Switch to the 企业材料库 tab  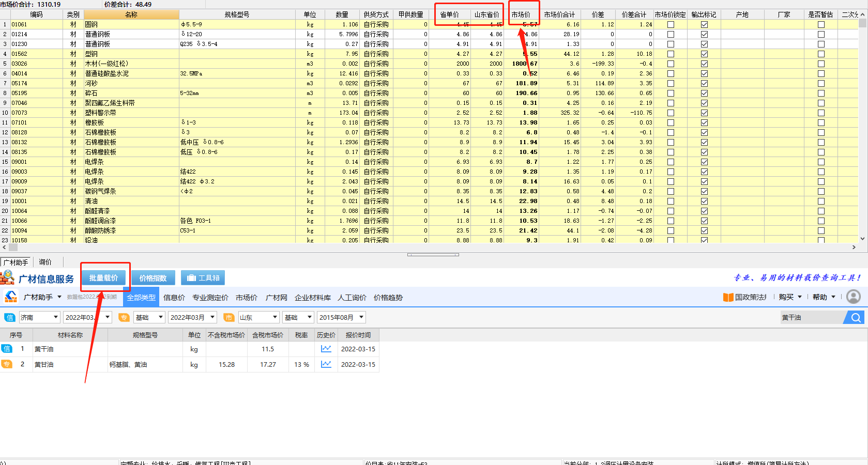[x=313, y=298]
